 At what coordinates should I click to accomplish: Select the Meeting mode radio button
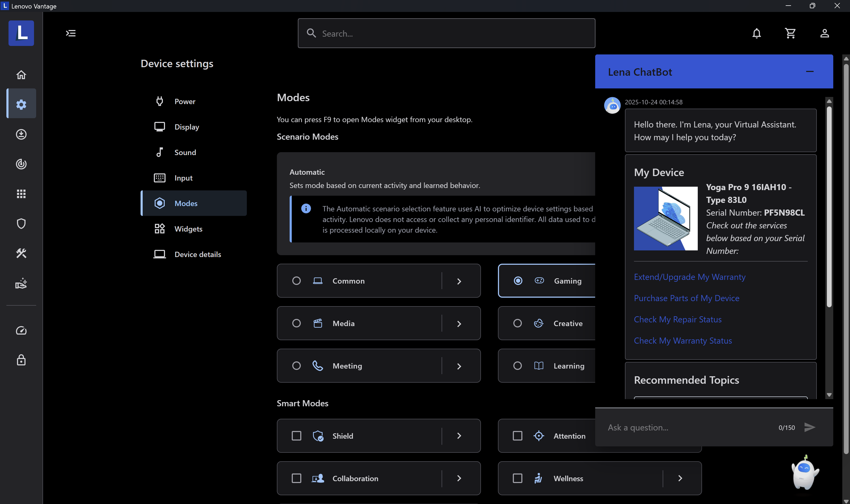[296, 366]
